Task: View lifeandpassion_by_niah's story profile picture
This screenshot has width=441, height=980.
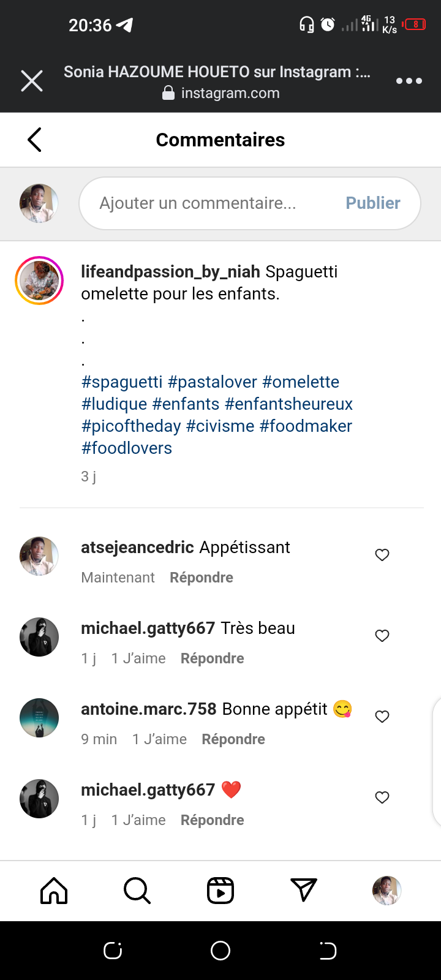Action: tap(39, 281)
